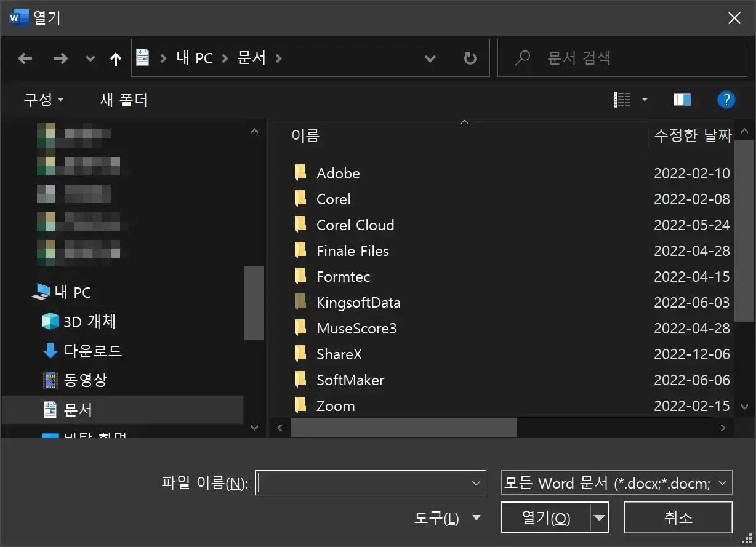
Task: Expand the chevron after 문서 in the path
Action: click(279, 58)
